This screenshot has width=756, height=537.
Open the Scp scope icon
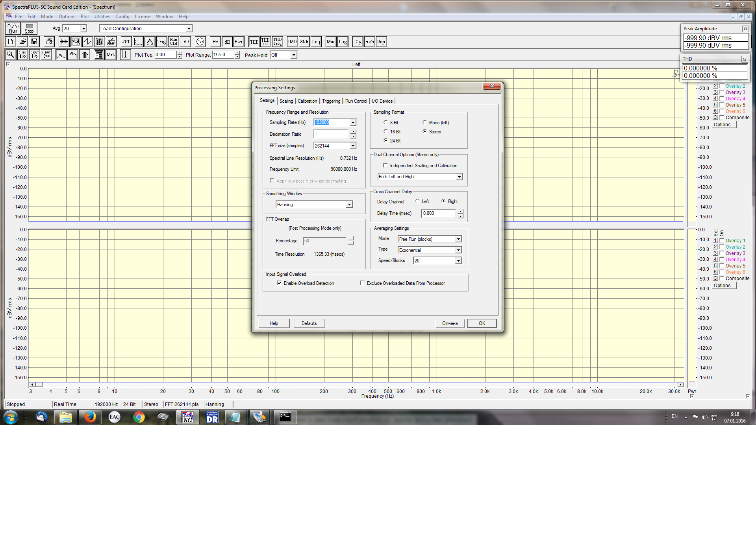click(381, 42)
